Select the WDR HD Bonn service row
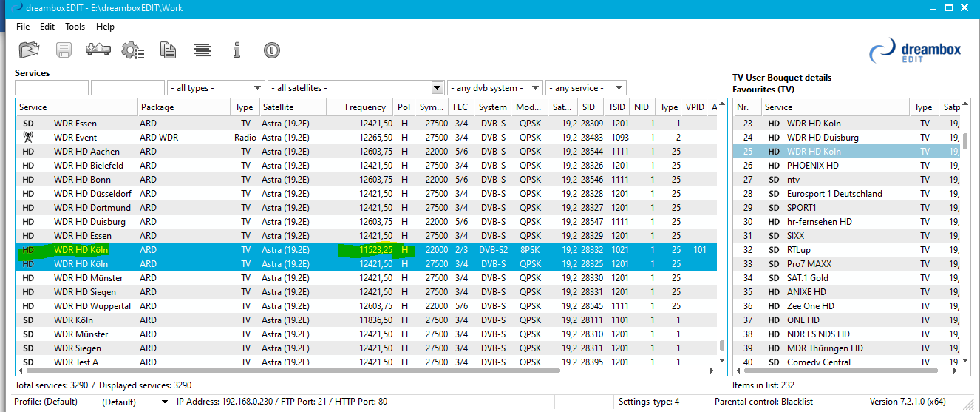 pos(367,180)
